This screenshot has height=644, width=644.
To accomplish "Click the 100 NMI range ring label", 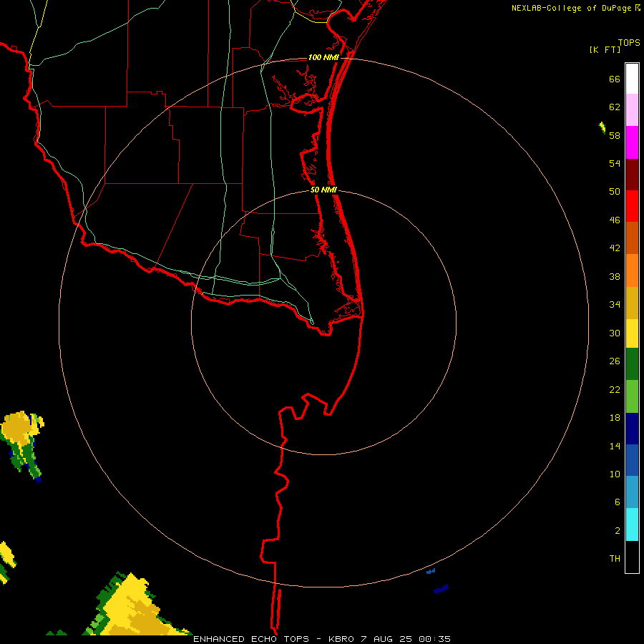I will [x=323, y=57].
